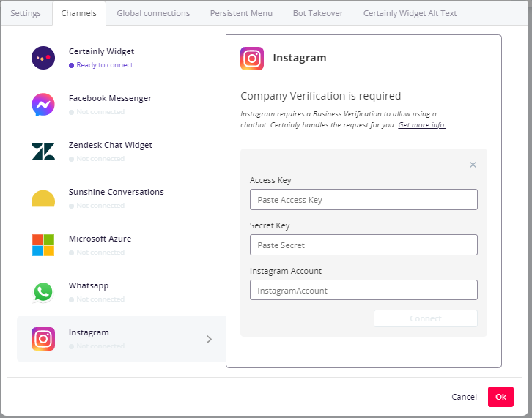Screen dimensions: 532x418
Task: Click the Secret Key label
Action: click(270, 225)
